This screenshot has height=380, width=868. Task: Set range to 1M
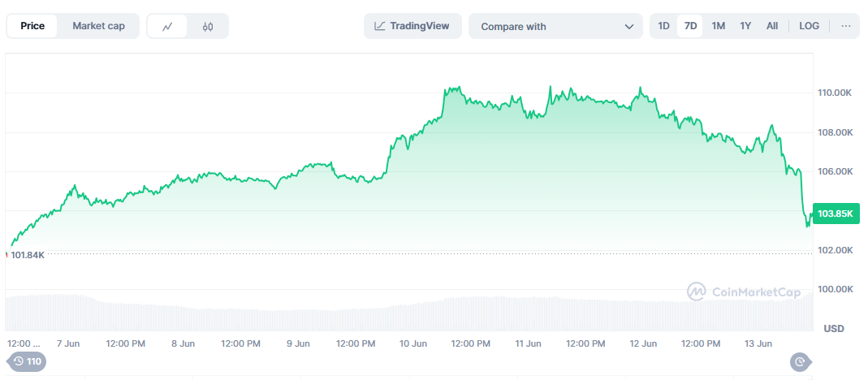coord(718,26)
